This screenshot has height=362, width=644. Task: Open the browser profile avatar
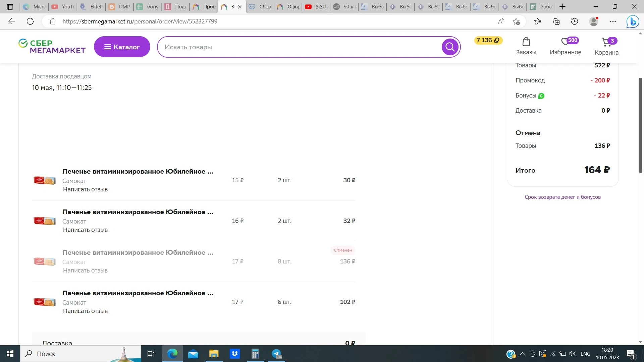click(594, 21)
